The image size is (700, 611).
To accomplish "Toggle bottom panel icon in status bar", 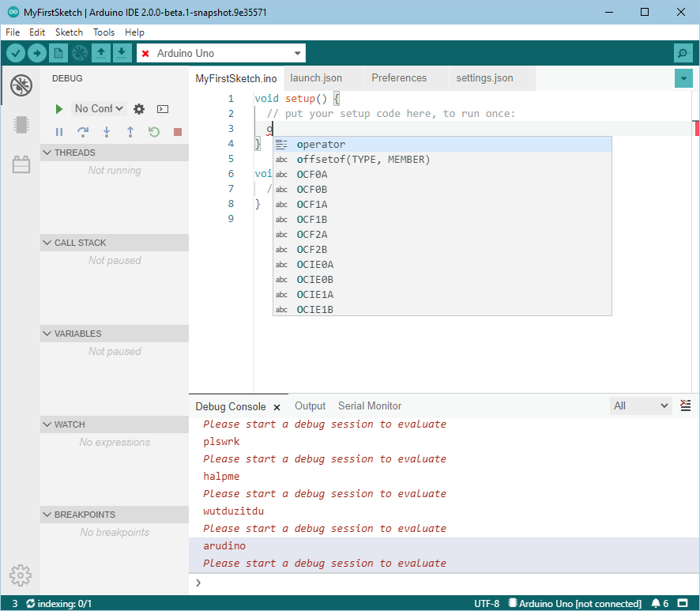I will [683, 603].
